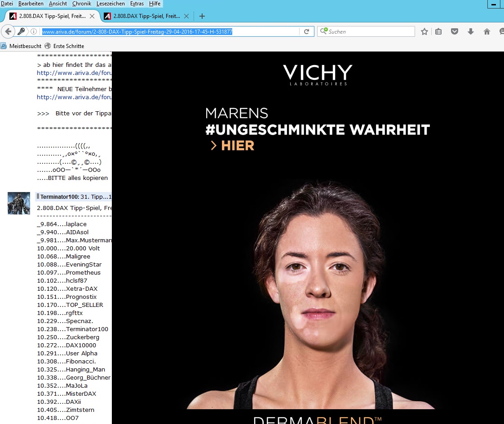504x424 pixels.
Task: Go to home page via house icon
Action: coord(486,31)
